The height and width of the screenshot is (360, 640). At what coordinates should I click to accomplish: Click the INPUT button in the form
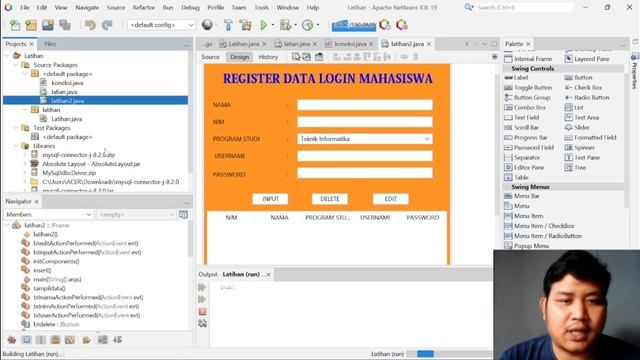[x=270, y=199]
